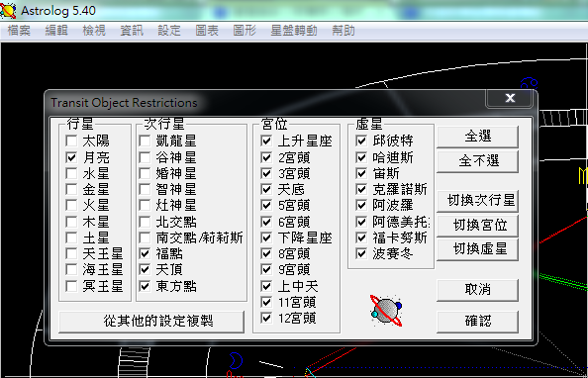
Task: Uncheck the 下降星座 checkbox
Action: pos(266,237)
